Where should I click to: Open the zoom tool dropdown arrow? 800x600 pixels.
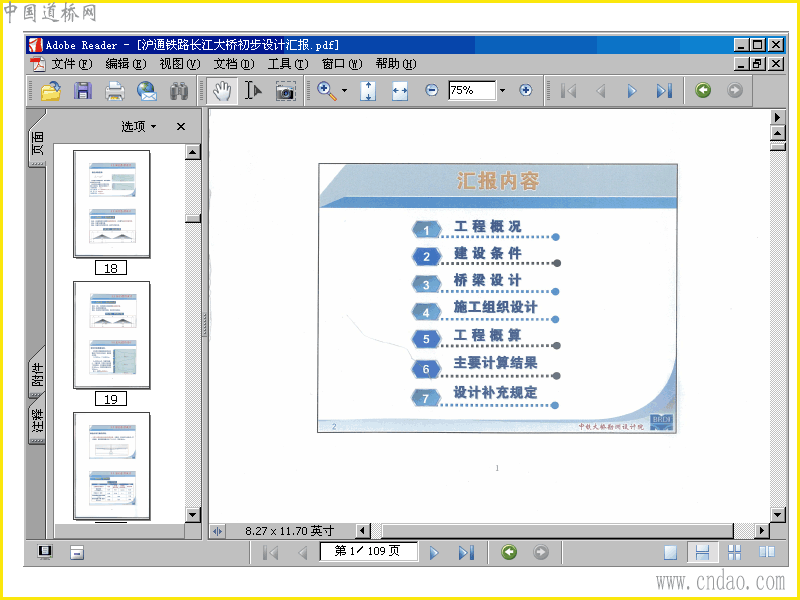click(x=344, y=91)
